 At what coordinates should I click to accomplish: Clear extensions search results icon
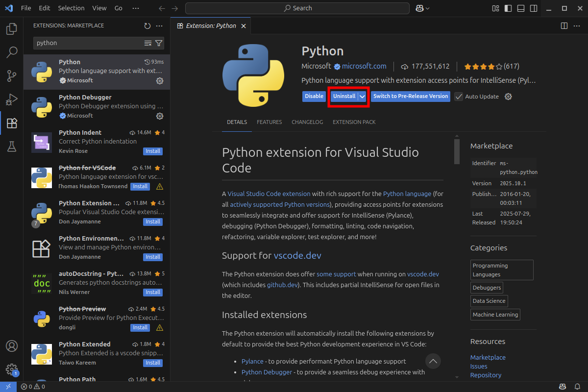click(x=148, y=43)
